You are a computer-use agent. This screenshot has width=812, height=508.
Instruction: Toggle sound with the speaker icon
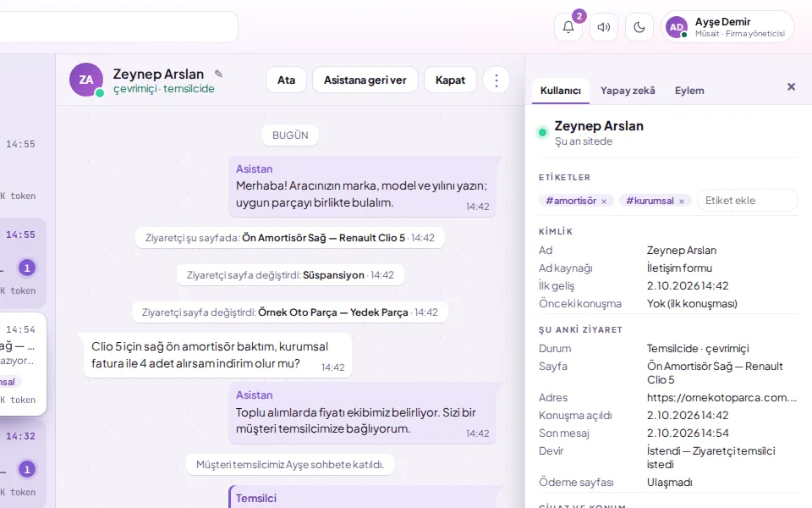pos(604,27)
